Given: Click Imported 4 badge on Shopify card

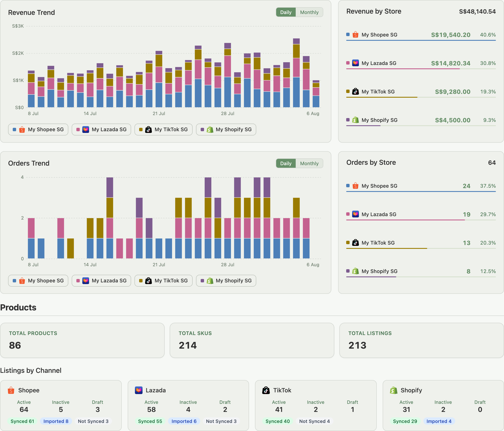Looking at the screenshot, I should (x=439, y=421).
